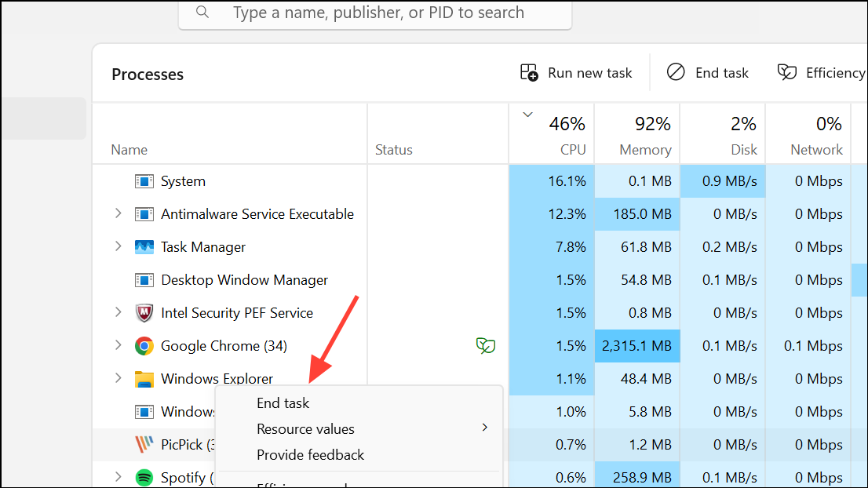Click the Windows Explorer folder icon
Viewport: 868px width, 488px height.
pos(144,380)
